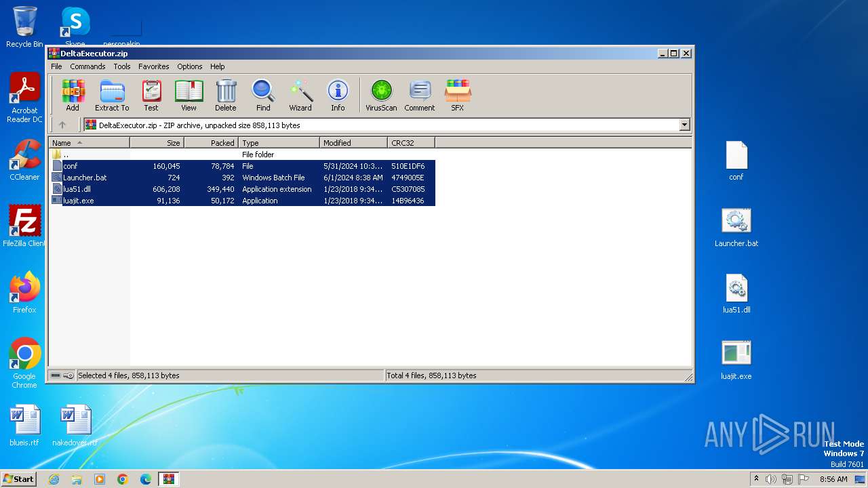
Task: Open Recycle Bin on desktop
Action: click(24, 27)
